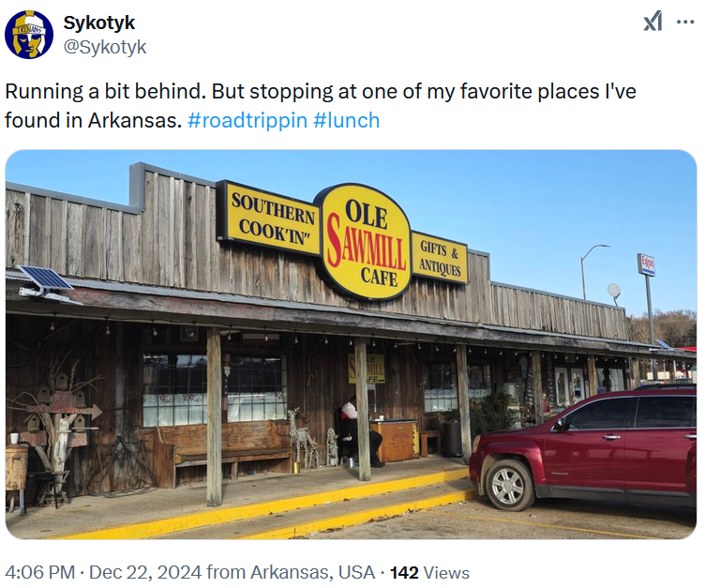Click the red SUV in the photo
705x588 pixels.
(583, 446)
